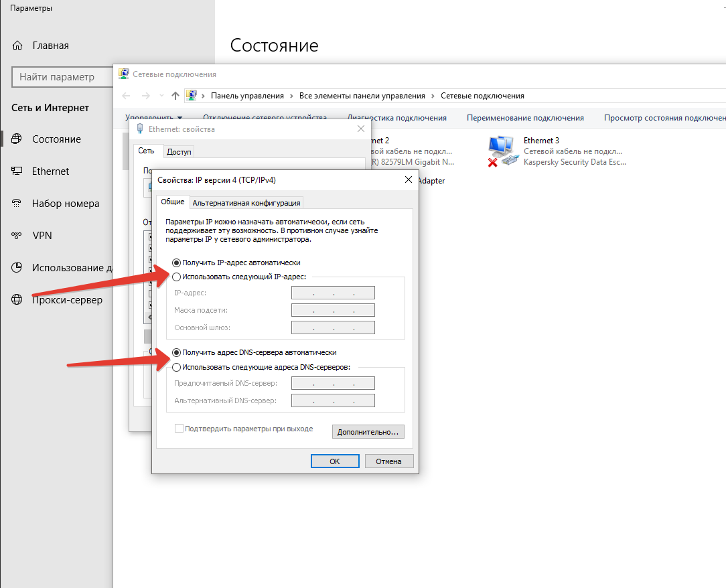Select Получить IP-адрес автоматически radio
The image size is (726, 588).
(x=176, y=263)
